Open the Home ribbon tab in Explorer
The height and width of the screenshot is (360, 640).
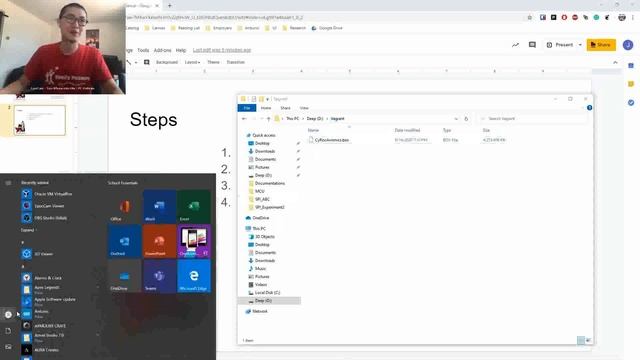(x=266, y=108)
